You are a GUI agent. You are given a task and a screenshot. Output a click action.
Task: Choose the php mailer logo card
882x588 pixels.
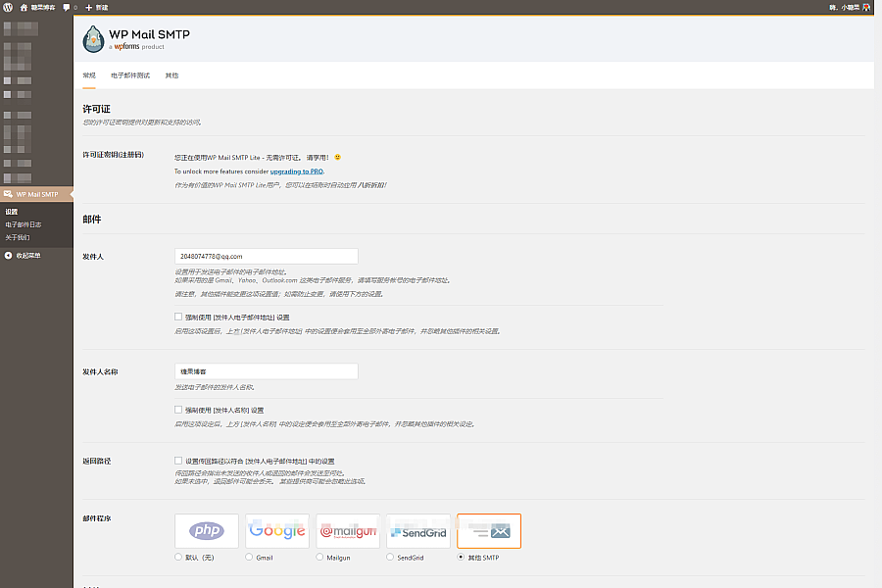207,530
